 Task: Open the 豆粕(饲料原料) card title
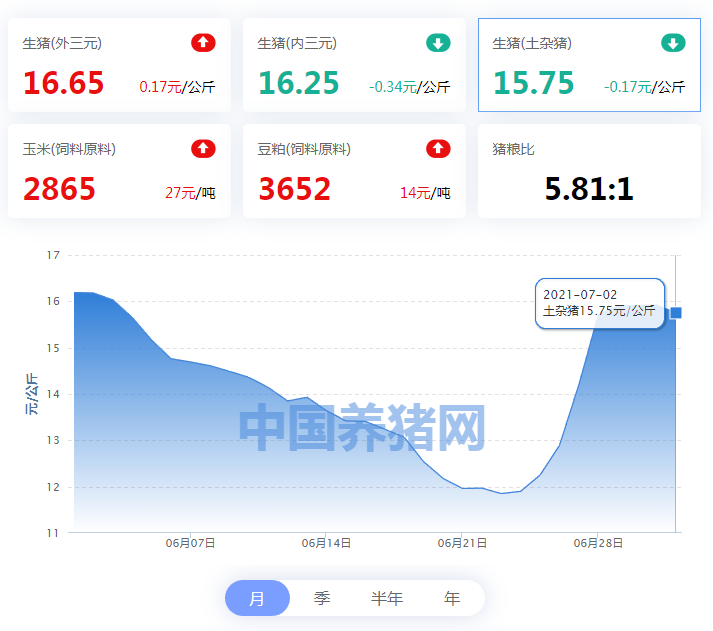point(304,149)
